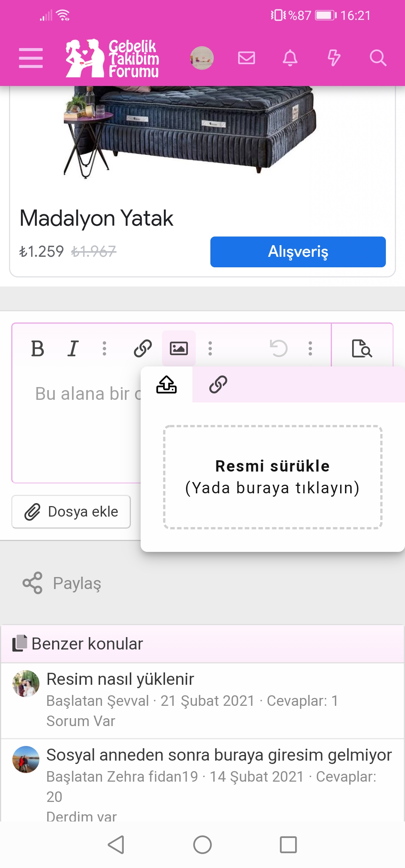Image resolution: width=405 pixels, height=868 pixels.
Task: Open the notifications bell
Action: 289,58
